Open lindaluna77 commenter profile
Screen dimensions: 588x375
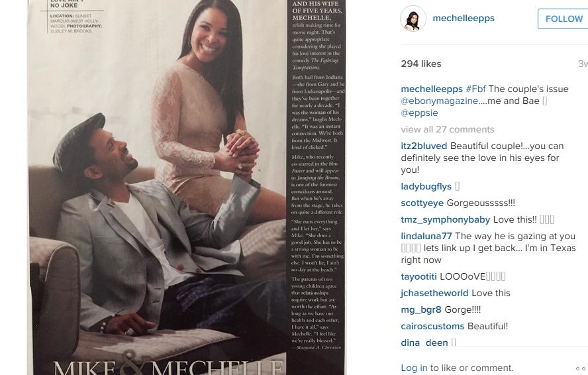point(426,236)
